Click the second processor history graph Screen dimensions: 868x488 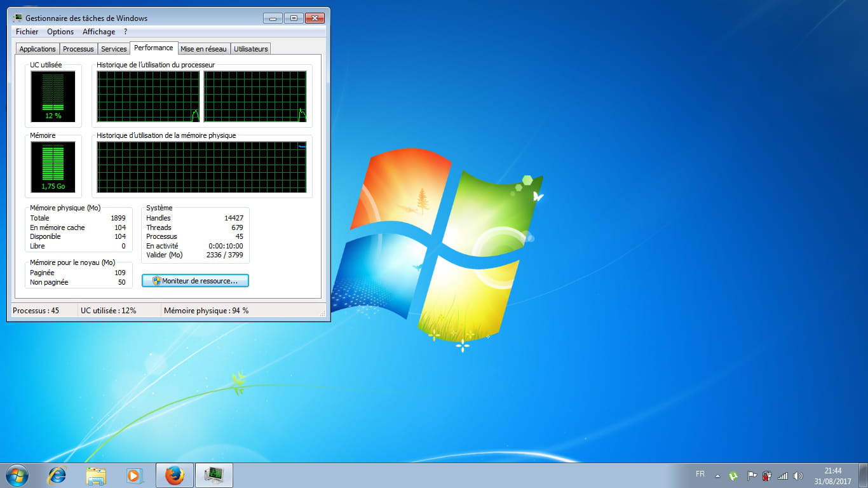255,97
